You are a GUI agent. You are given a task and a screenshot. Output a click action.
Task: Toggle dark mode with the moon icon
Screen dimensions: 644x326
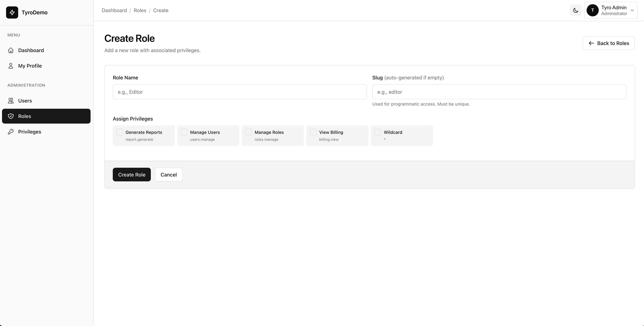[x=575, y=10]
